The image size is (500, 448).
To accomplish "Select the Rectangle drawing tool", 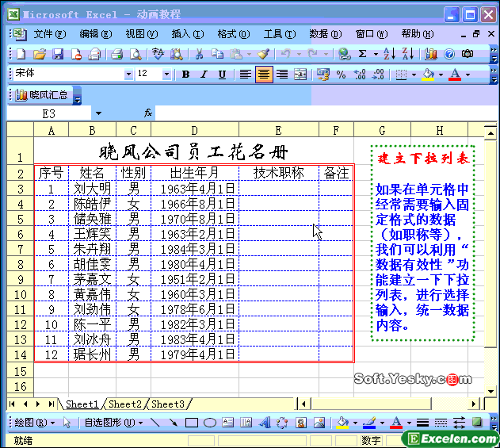I will (191, 423).
